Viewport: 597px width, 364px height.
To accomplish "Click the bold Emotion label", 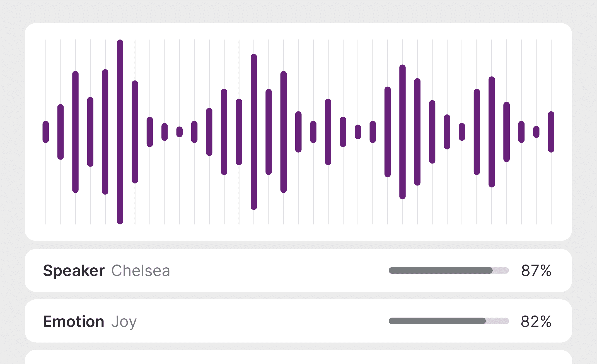I will click(x=73, y=322).
